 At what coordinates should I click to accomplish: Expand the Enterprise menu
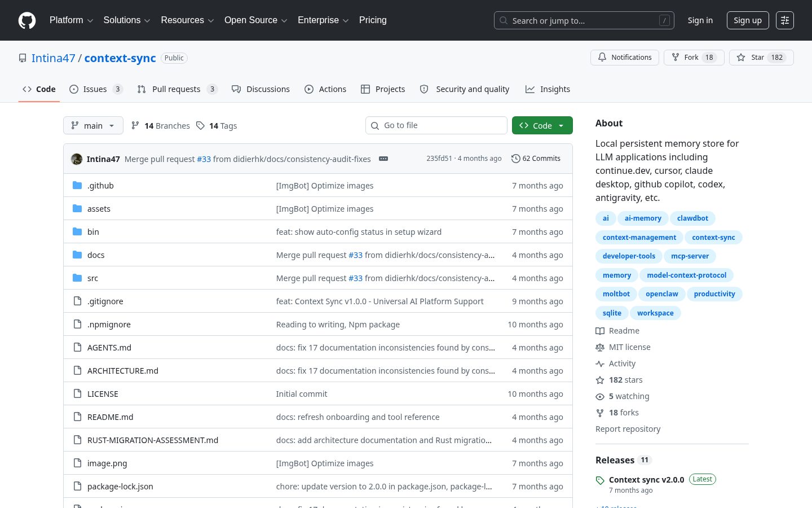(x=323, y=20)
